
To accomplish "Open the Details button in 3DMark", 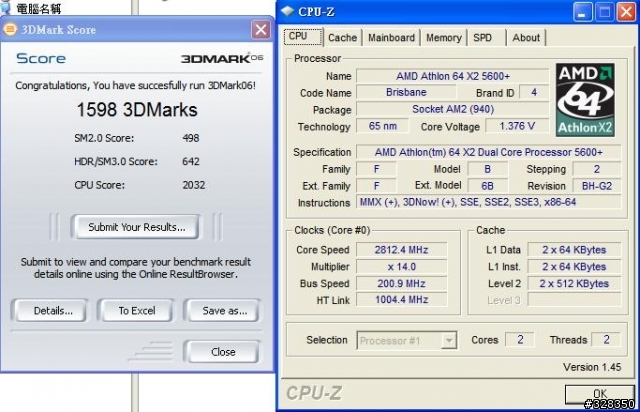I will pos(53,311).
